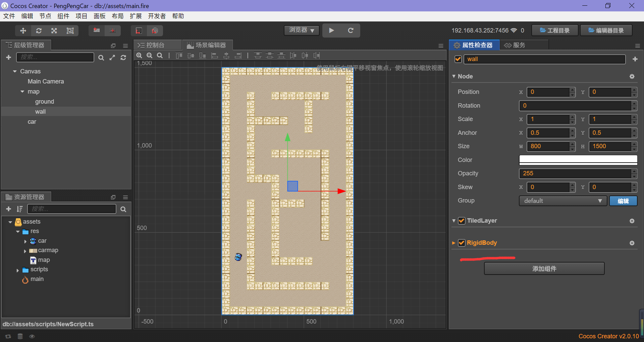Image resolution: width=644 pixels, height=342 pixels.
Task: Open the 编辑 menu
Action: click(x=27, y=16)
